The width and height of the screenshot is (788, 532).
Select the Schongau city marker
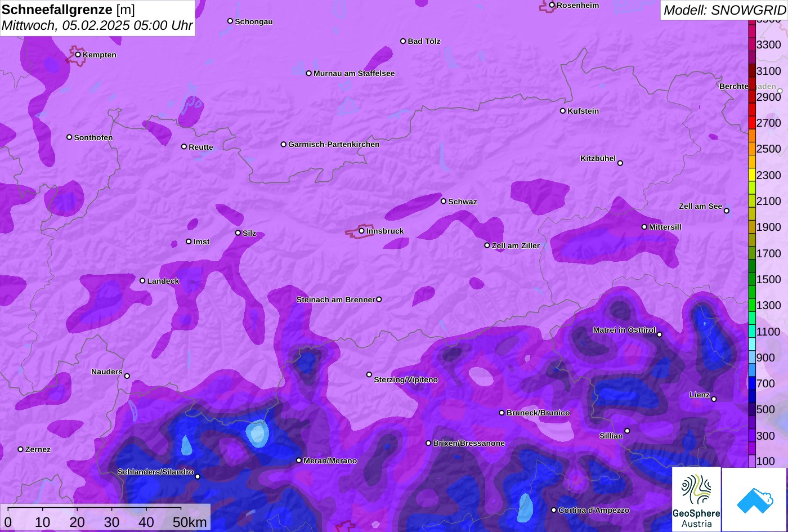(230, 21)
